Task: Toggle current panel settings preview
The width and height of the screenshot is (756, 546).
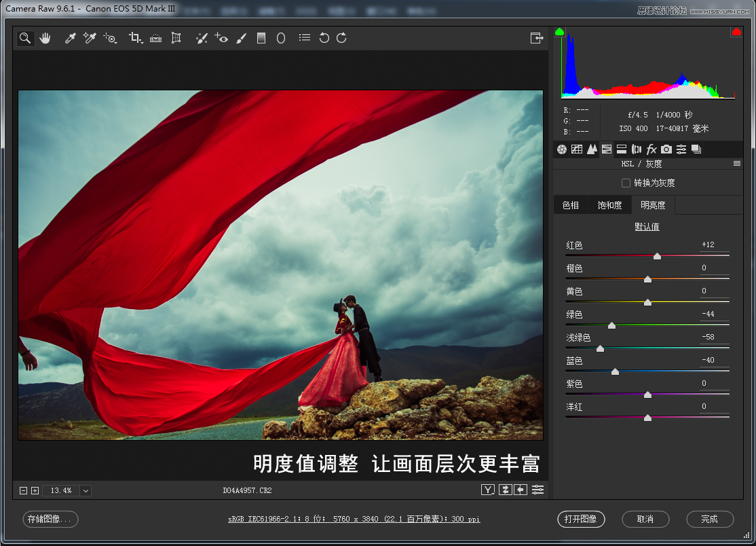Action: pyautogui.click(x=537, y=490)
